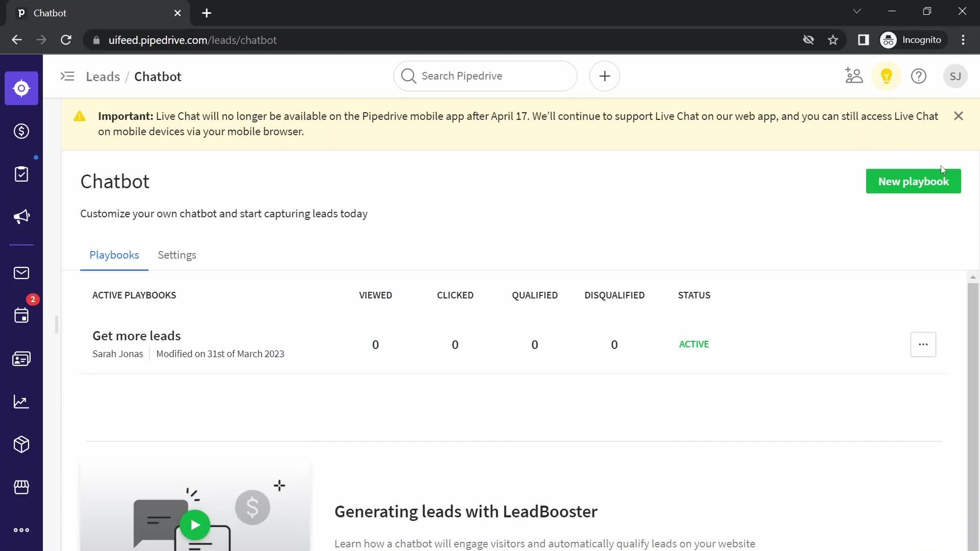The height and width of the screenshot is (551, 980).
Task: Open the help question mark icon
Action: [919, 76]
